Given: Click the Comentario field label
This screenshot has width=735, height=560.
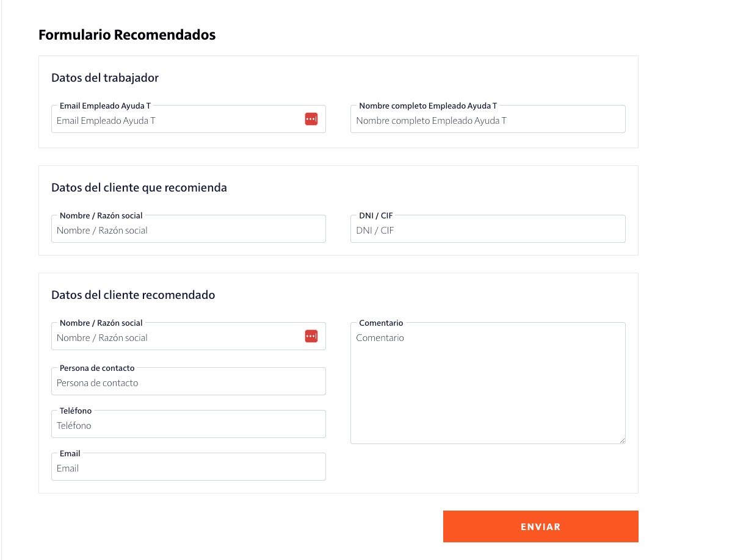Looking at the screenshot, I should [380, 323].
